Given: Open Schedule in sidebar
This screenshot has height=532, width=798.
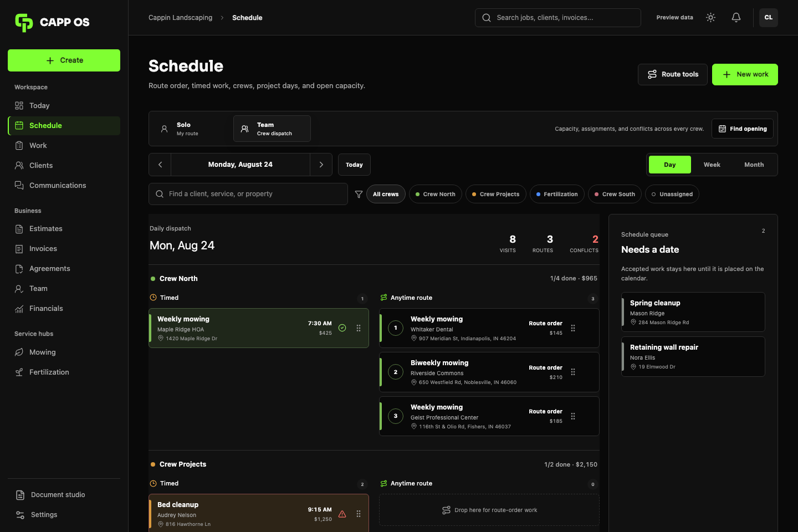Looking at the screenshot, I should [64, 126].
